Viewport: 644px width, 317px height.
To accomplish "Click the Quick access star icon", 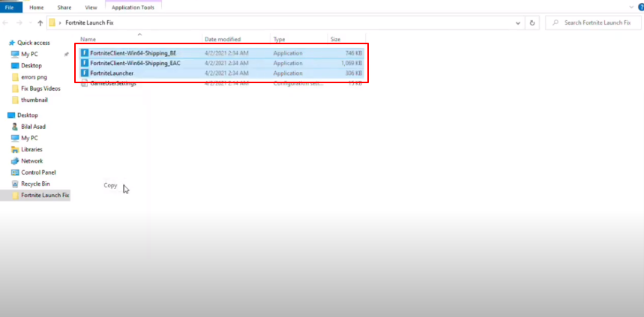I will tap(12, 43).
